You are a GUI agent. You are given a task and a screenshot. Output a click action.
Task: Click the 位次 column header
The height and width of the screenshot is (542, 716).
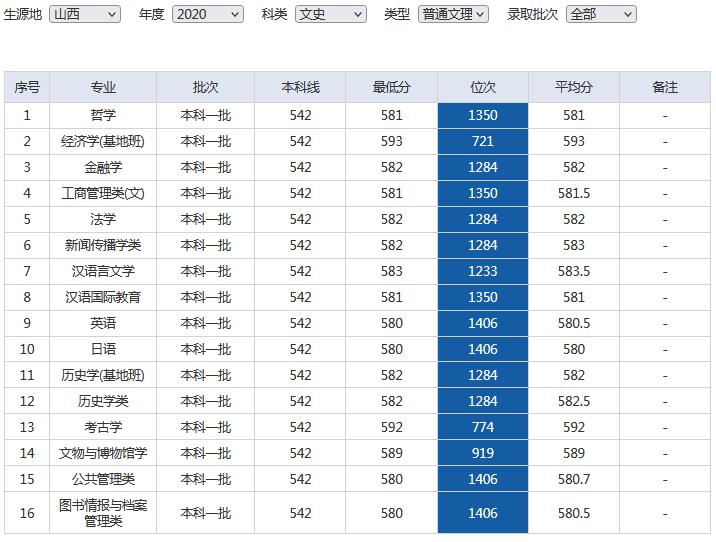coord(483,87)
